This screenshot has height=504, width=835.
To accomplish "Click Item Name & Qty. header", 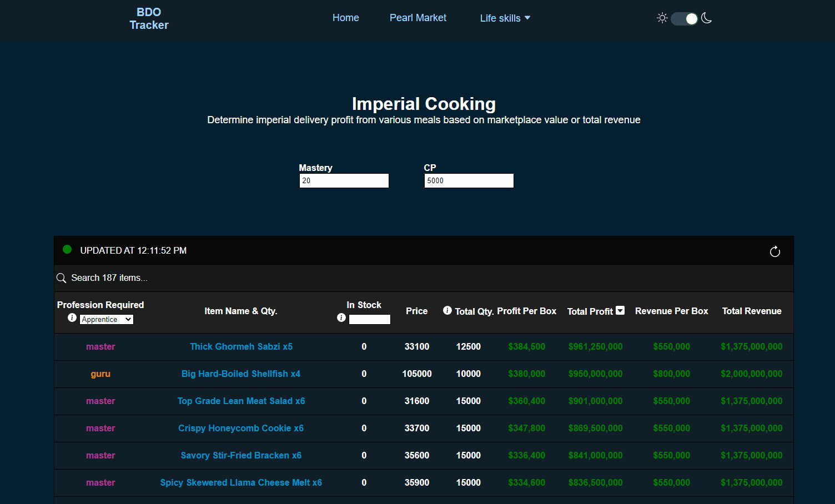I will coord(241,311).
